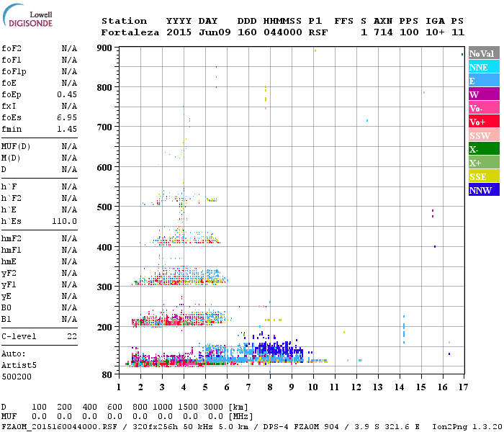The width and height of the screenshot is (504, 432).
Task: Click the Fortaleza station name
Action: point(130,32)
